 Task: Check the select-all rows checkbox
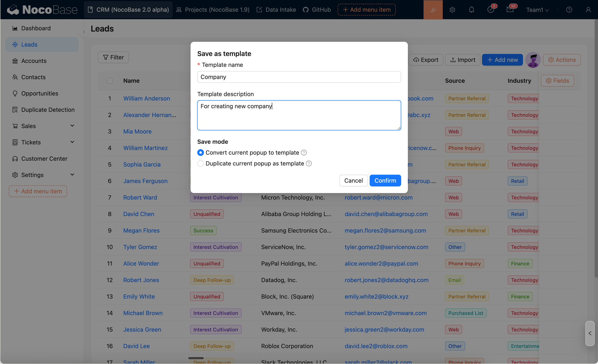click(x=110, y=81)
